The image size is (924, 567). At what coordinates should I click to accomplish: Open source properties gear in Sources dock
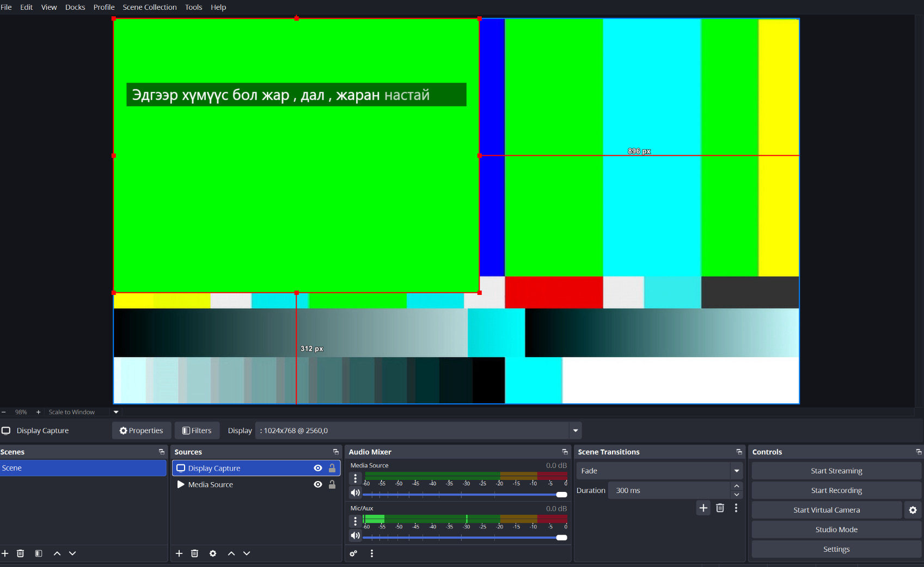(213, 553)
